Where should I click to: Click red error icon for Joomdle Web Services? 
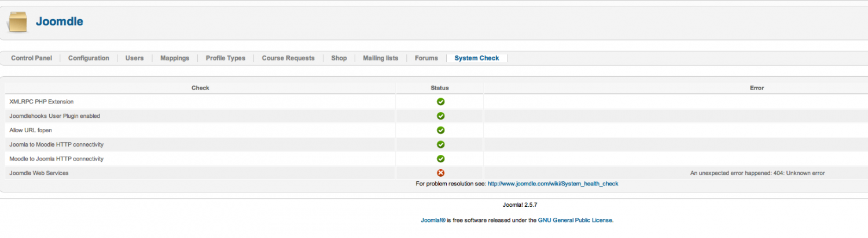pos(440,173)
